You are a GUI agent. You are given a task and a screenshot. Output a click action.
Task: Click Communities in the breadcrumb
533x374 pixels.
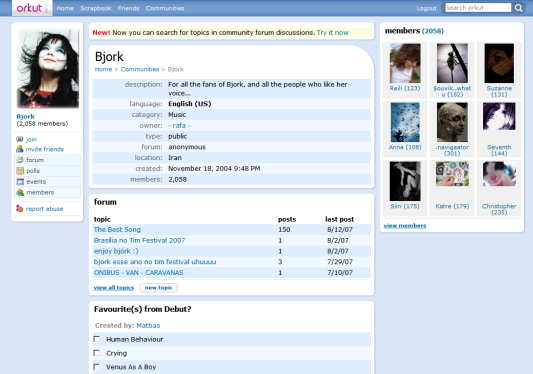(140, 69)
